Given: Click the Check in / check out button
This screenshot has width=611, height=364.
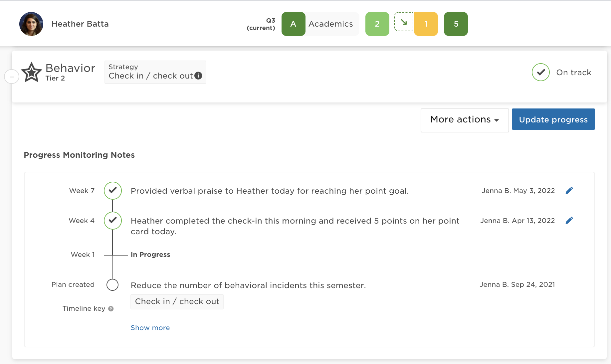Looking at the screenshot, I should [x=177, y=301].
